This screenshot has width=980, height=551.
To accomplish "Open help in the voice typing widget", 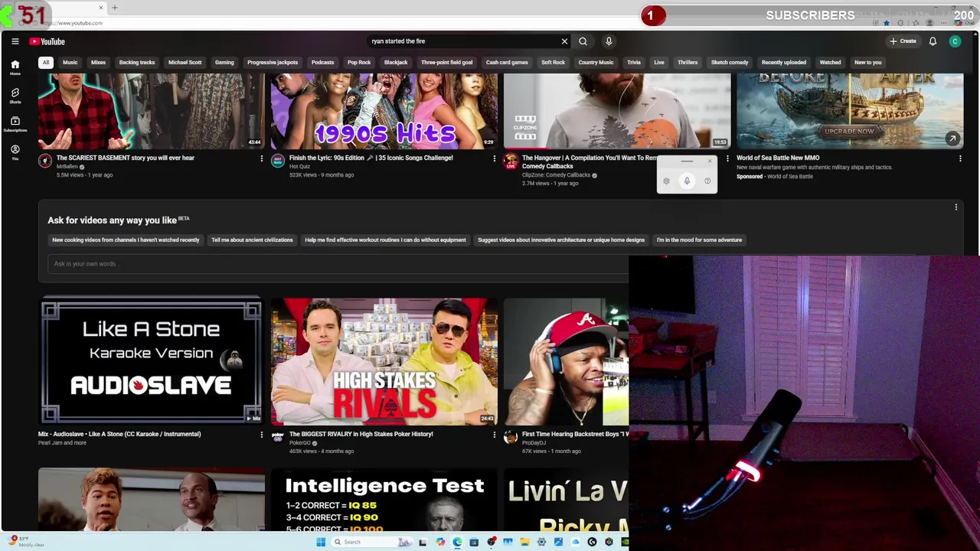I will 707,181.
